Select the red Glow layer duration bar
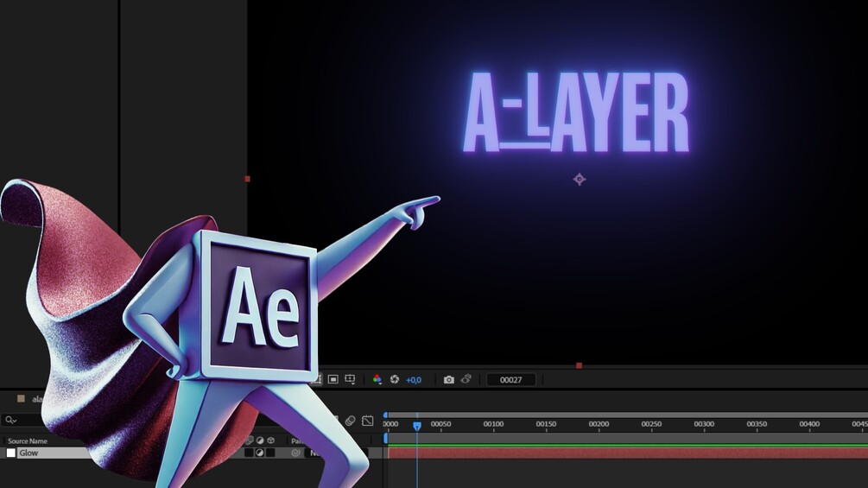The image size is (868, 488). (x=628, y=453)
